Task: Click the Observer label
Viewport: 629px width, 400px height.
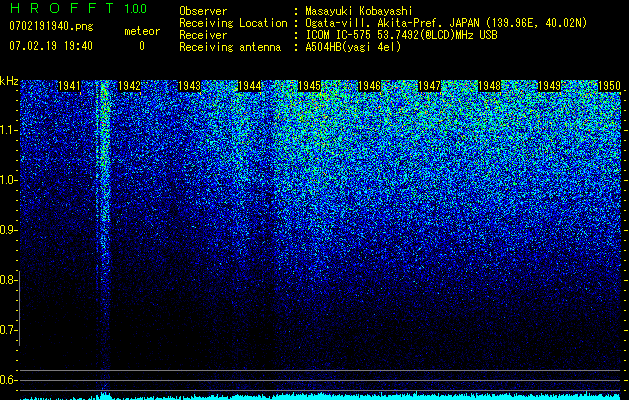Action: point(203,11)
